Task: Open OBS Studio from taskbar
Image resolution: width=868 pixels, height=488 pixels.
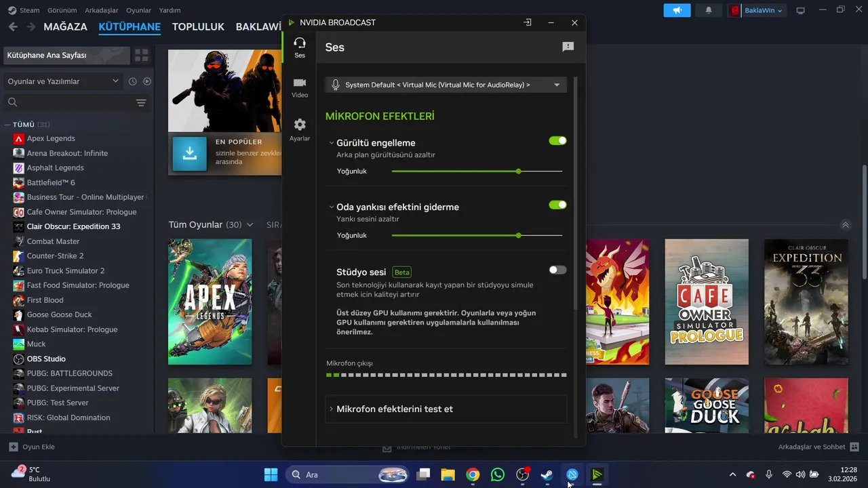Action: 522,474
